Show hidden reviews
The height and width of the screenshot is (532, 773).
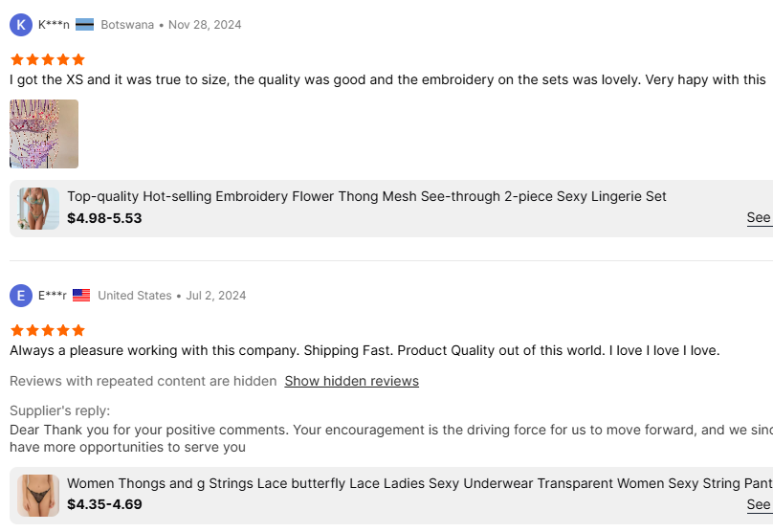[x=351, y=381]
